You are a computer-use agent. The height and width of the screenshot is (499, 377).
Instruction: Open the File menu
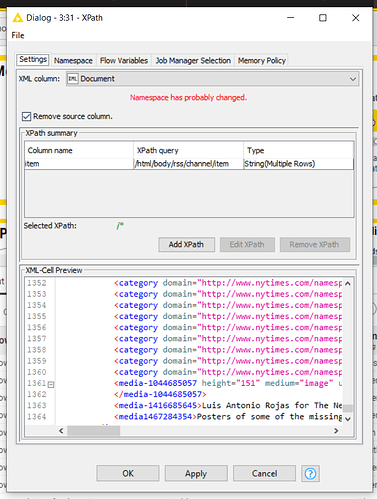18,35
